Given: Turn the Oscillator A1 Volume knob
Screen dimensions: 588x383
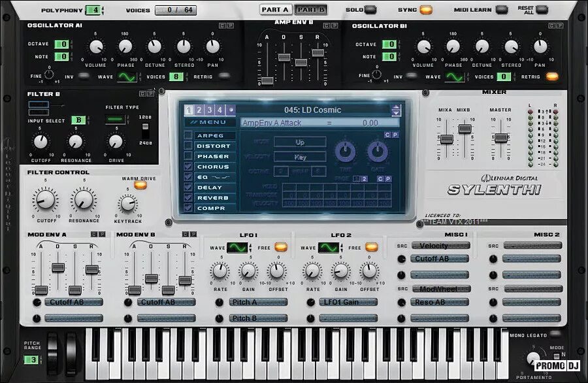Looking at the screenshot, I should tap(96, 47).
